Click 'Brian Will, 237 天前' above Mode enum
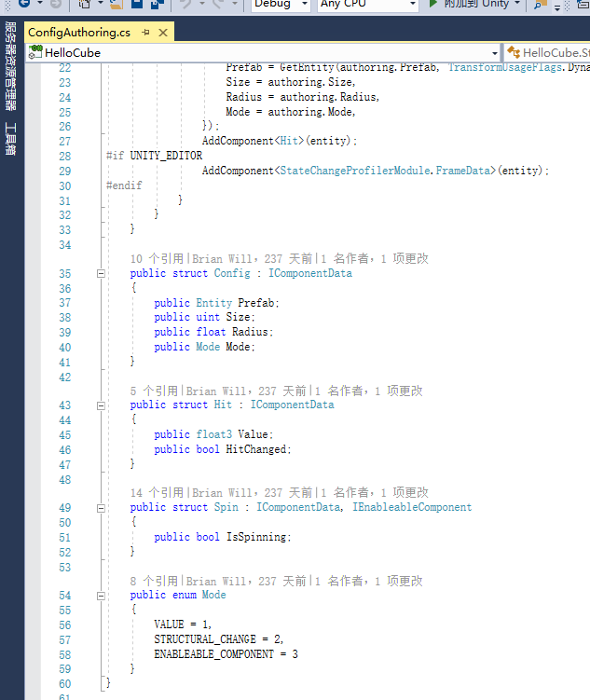The width and height of the screenshot is (590, 700). [x=246, y=581]
